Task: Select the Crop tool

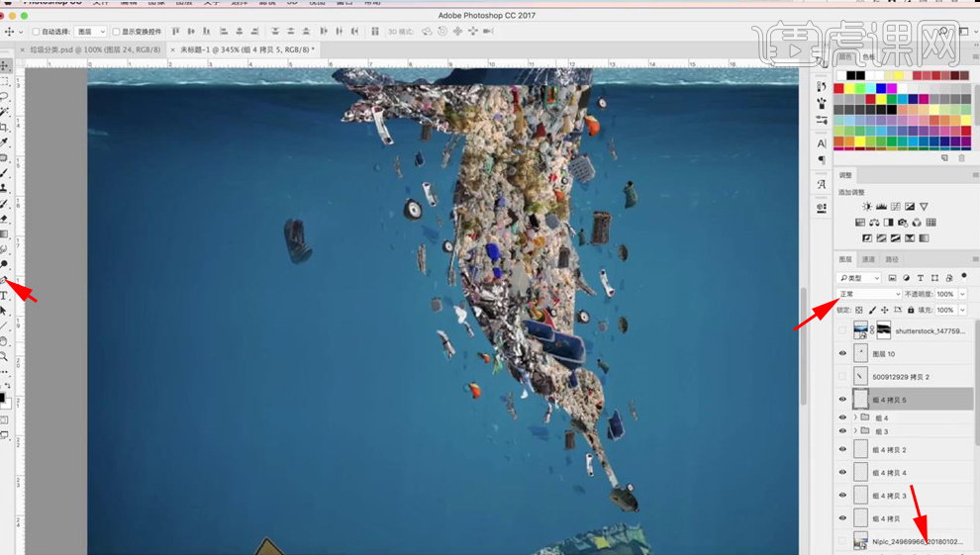Action: [4, 127]
